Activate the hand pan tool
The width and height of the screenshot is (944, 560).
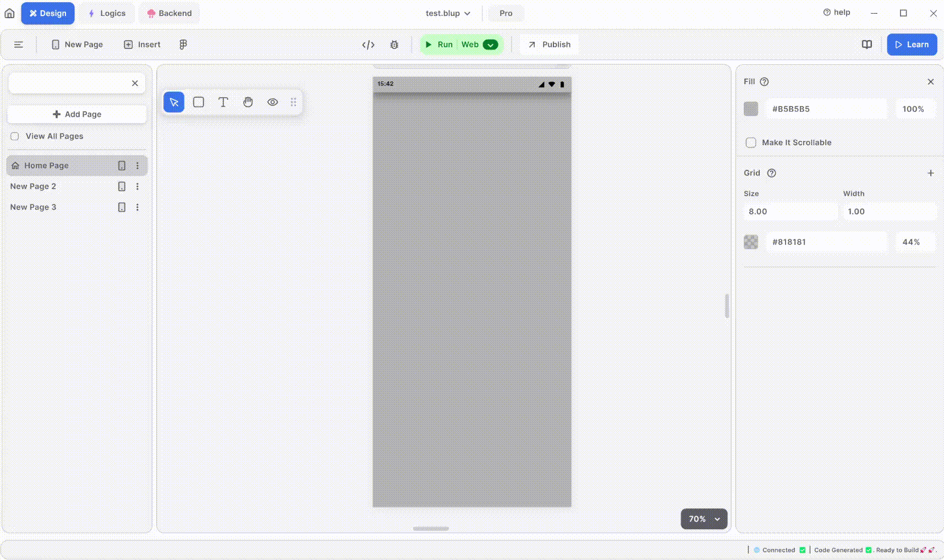(248, 102)
